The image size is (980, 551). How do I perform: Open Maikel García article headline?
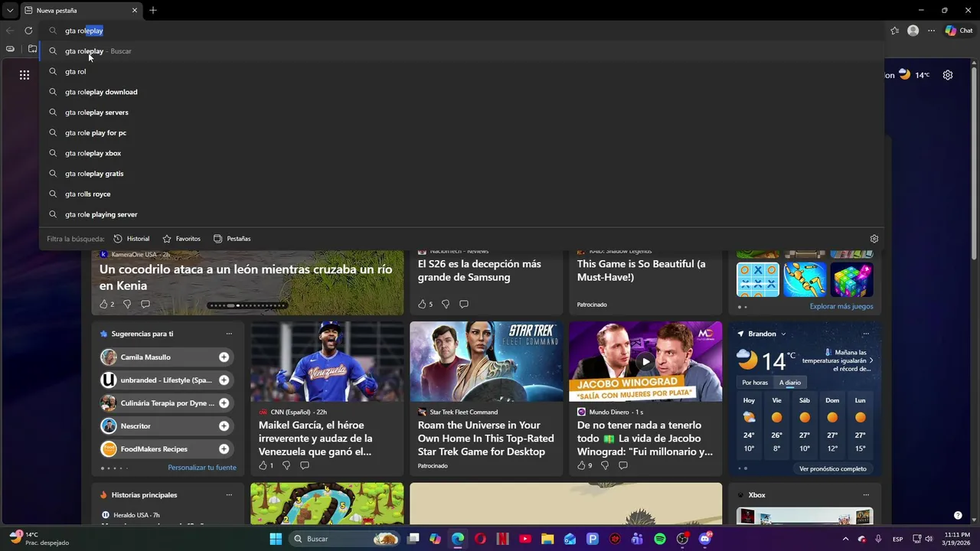[x=315, y=439]
